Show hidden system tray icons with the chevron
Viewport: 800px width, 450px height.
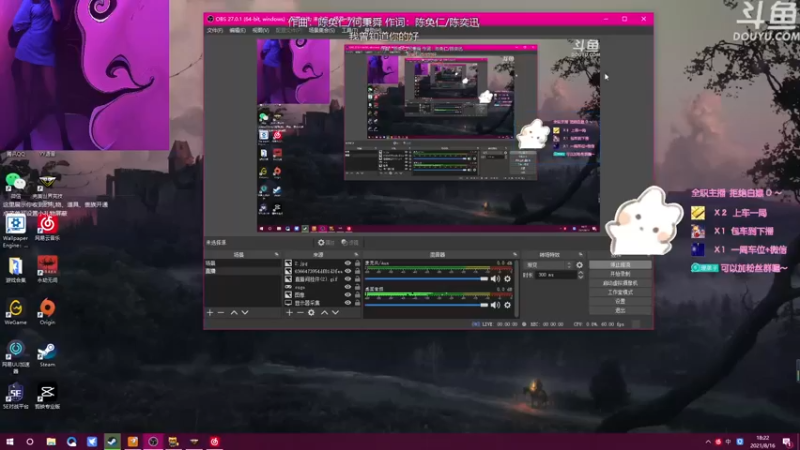708,442
